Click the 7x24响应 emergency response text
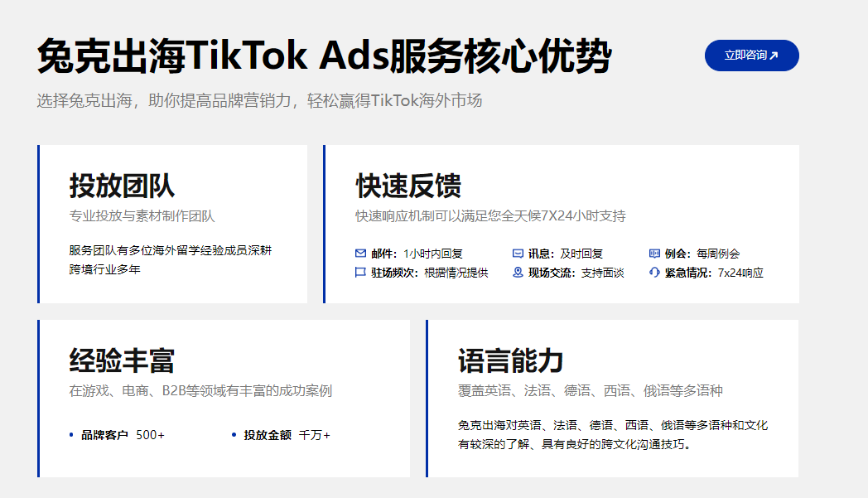Image resolution: width=868 pixels, height=498 pixels. tap(740, 273)
